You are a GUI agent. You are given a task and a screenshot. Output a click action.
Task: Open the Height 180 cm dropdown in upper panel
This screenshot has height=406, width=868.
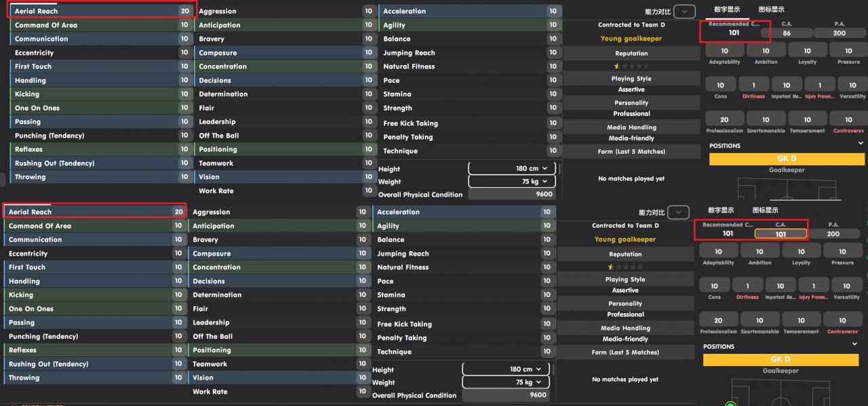click(x=512, y=169)
